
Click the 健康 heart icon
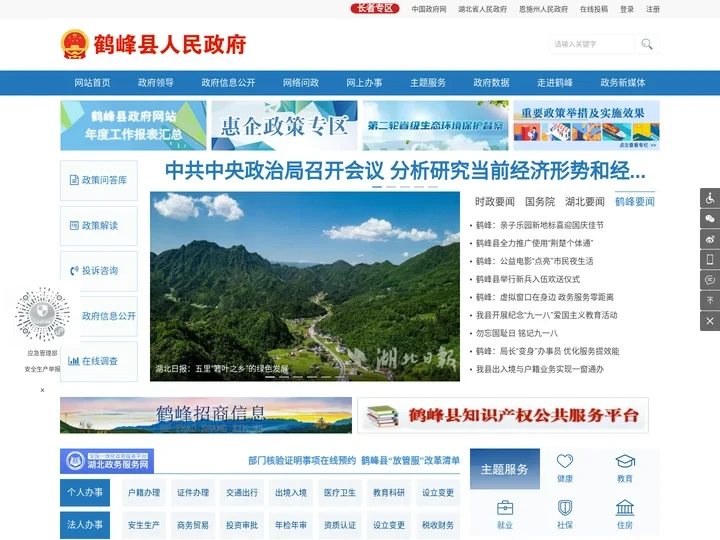pos(564,461)
